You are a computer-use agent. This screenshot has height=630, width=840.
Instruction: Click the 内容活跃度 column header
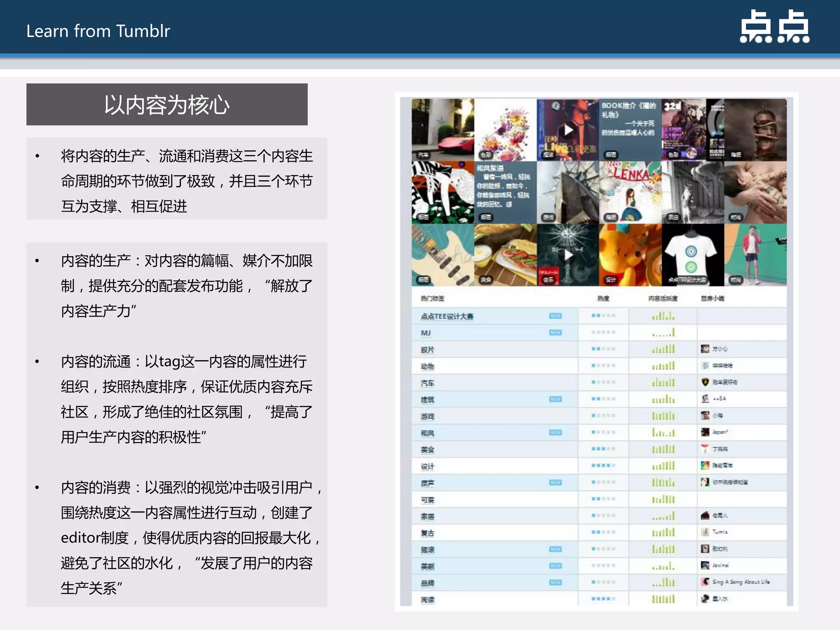(663, 298)
